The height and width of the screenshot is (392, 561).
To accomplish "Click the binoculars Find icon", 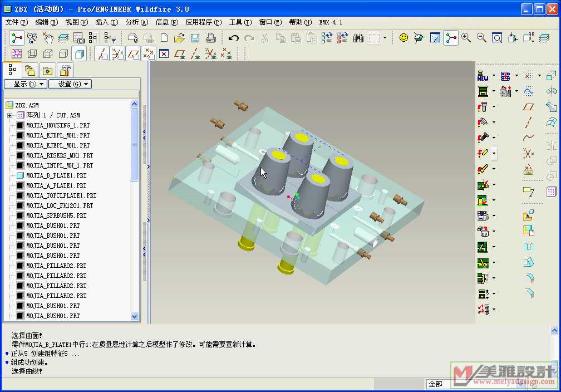I will [x=358, y=38].
